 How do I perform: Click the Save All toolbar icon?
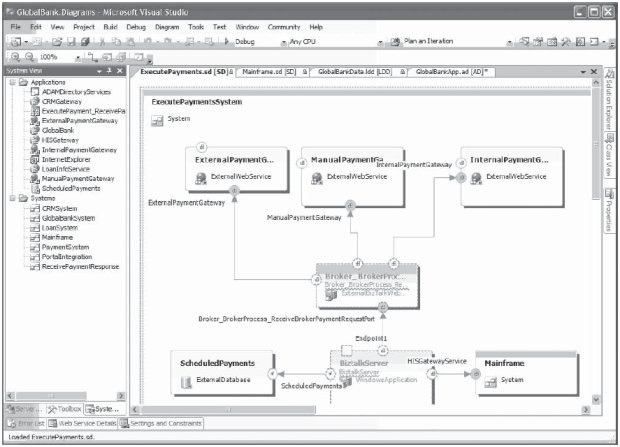[85, 42]
